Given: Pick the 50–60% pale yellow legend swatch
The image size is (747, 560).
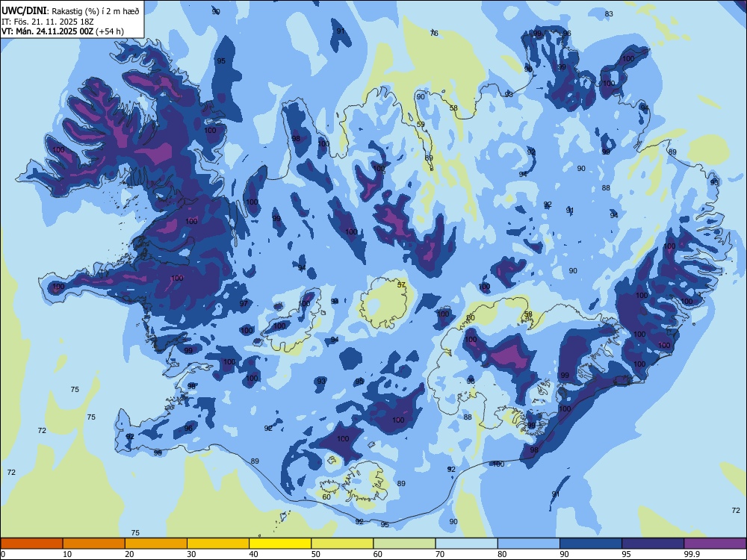Looking at the screenshot, I should pyautogui.click(x=342, y=544).
